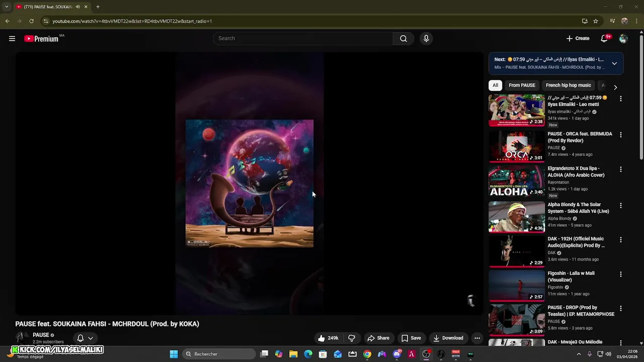Open more options for ALOHA Afro Arabic Cover

click(x=620, y=169)
